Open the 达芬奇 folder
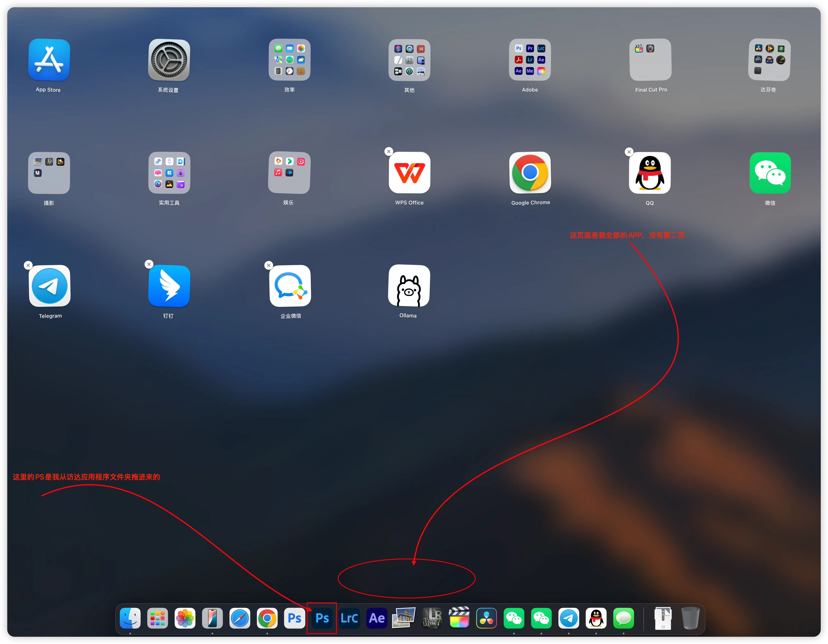The height and width of the screenshot is (644, 828). tap(769, 60)
